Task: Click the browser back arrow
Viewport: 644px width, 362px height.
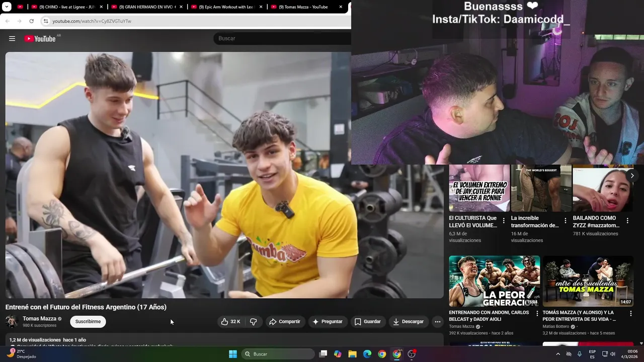Action: click(x=7, y=21)
